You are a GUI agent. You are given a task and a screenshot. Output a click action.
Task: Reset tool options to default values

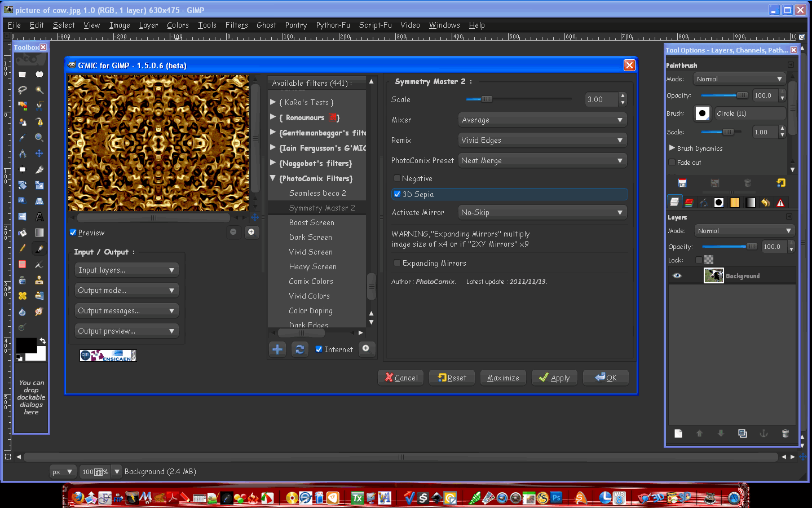pos(781,183)
